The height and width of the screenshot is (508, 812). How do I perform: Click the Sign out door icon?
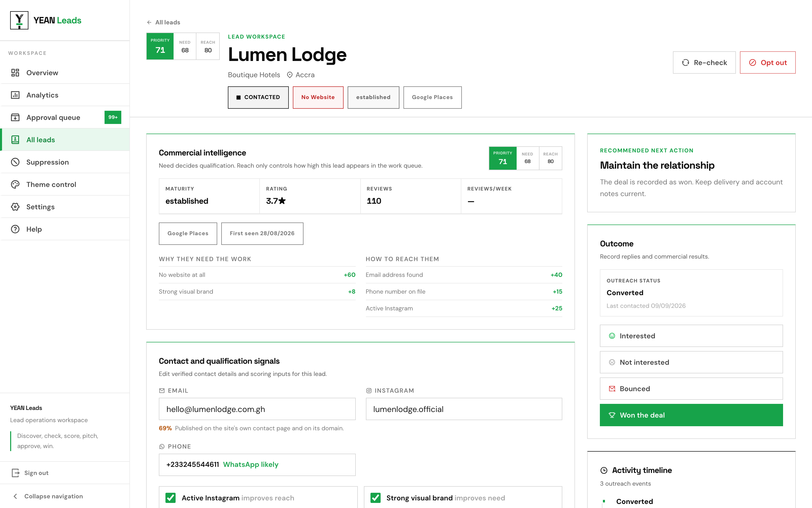(15, 473)
